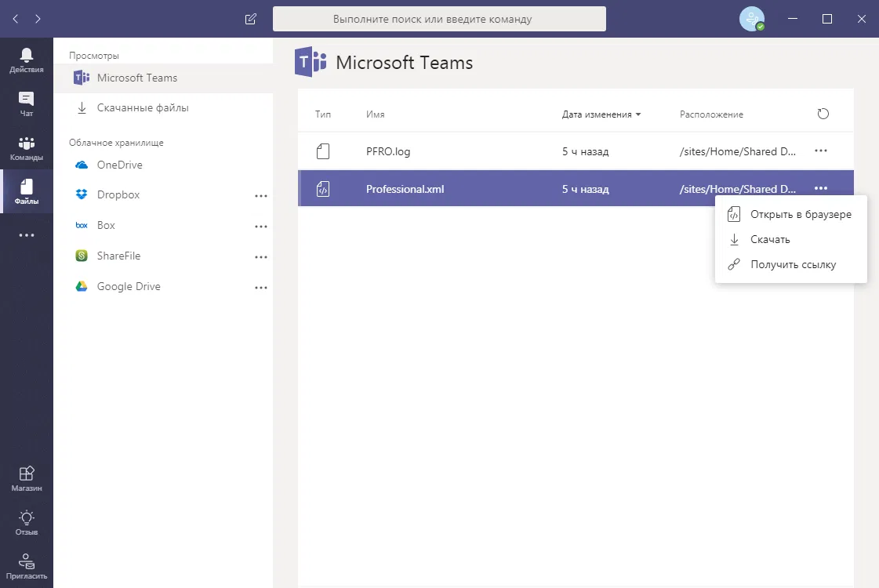Select the Файлы files icon in sidebar
This screenshot has width=879, height=588.
pos(27,192)
